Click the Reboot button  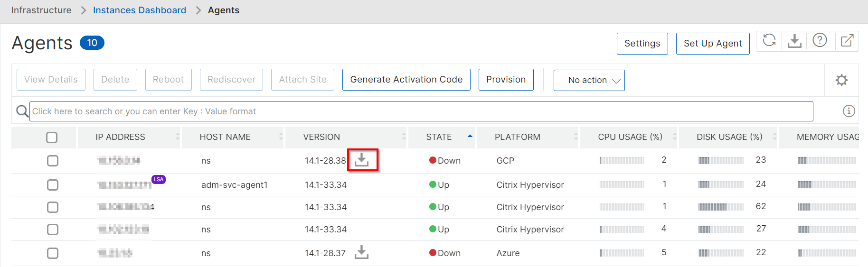click(168, 80)
